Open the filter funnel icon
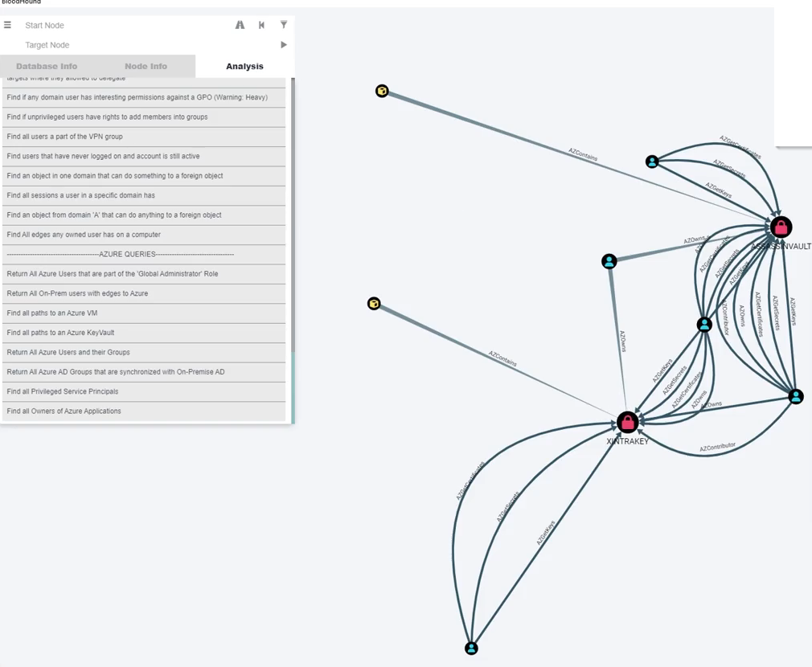Viewport: 812px width, 667px height. point(284,25)
